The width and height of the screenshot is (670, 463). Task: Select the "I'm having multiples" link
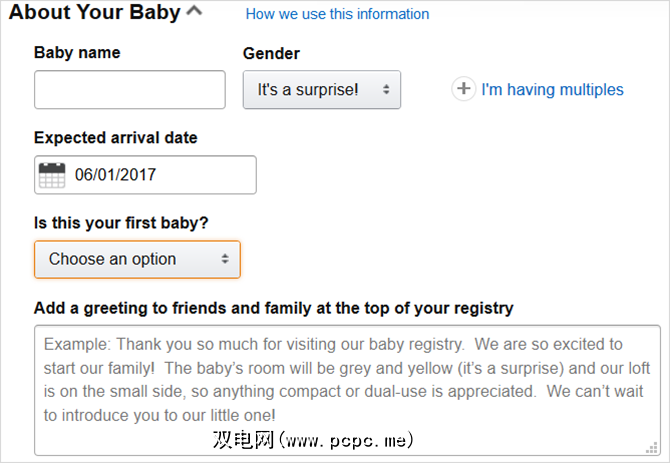coord(552,90)
